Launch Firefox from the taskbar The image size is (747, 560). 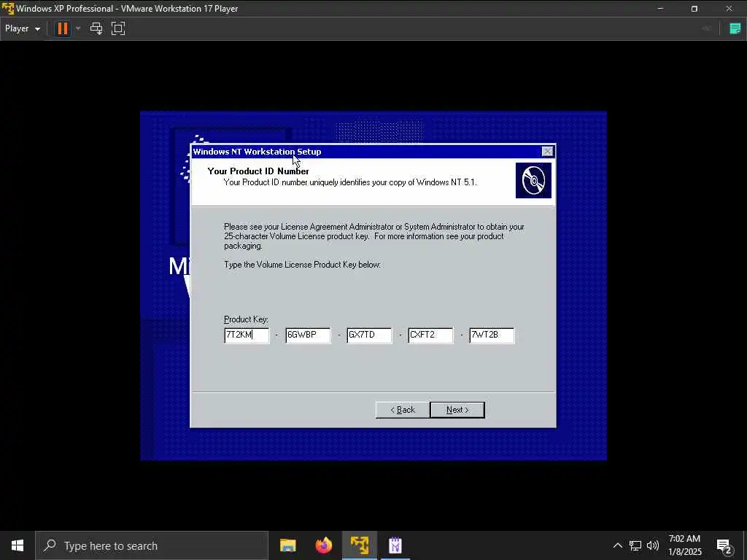point(324,545)
